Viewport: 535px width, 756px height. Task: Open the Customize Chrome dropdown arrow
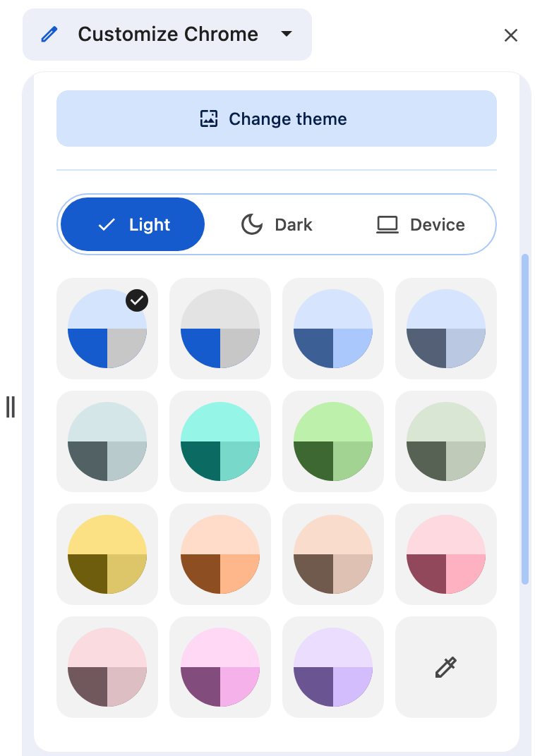pos(287,34)
